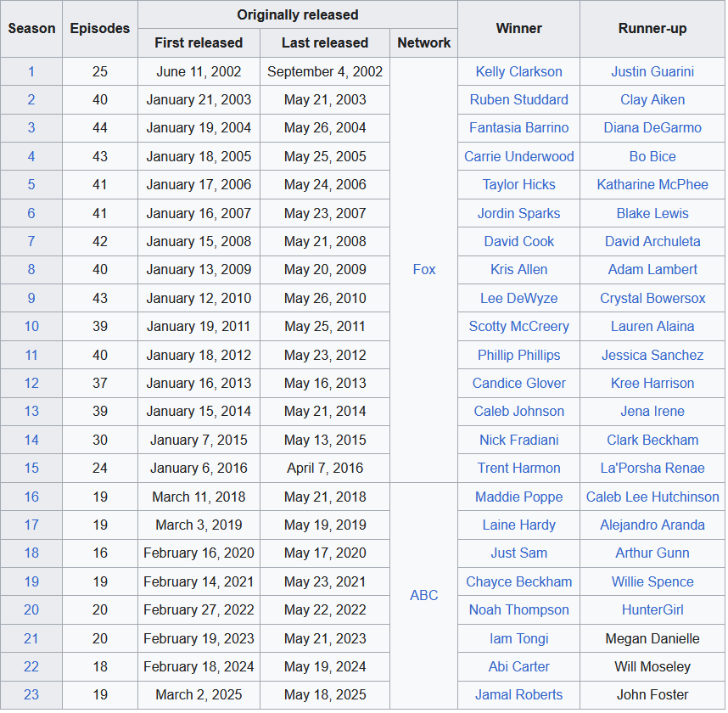Image resolution: width=728 pixels, height=713 pixels.
Task: Open the season 23 link
Action: click(31, 694)
